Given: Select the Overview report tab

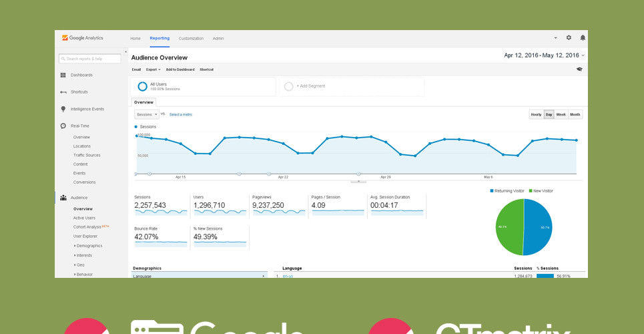Looking at the screenshot, I should [143, 102].
